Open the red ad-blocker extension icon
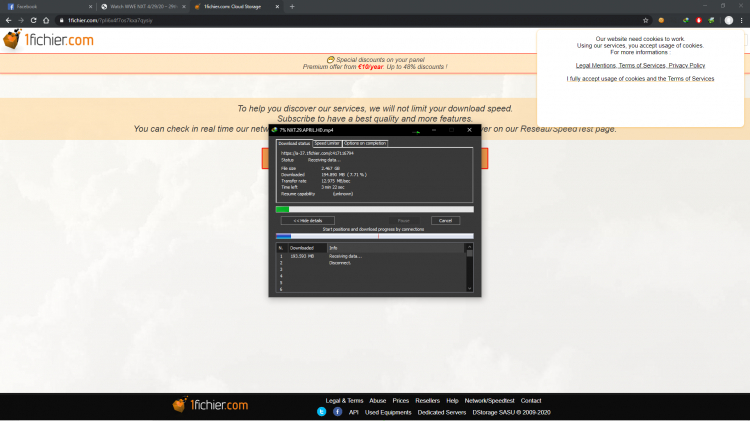 pos(698,20)
